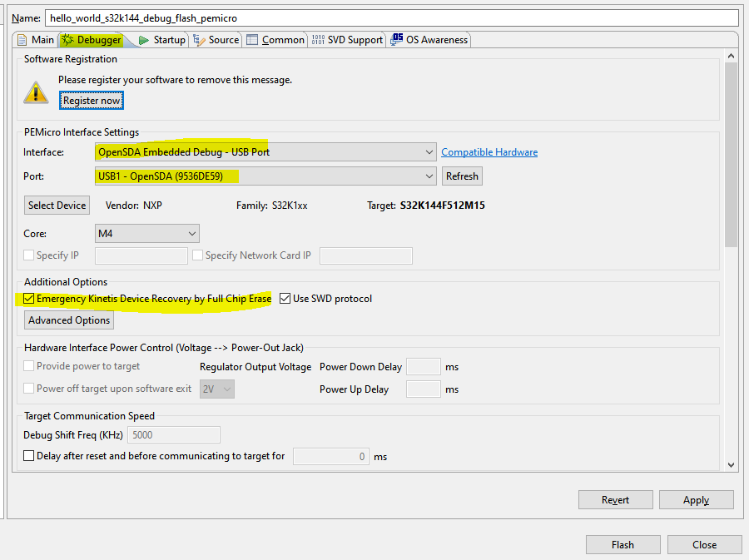
Task: Open the Compatible Hardware link
Action: (489, 152)
